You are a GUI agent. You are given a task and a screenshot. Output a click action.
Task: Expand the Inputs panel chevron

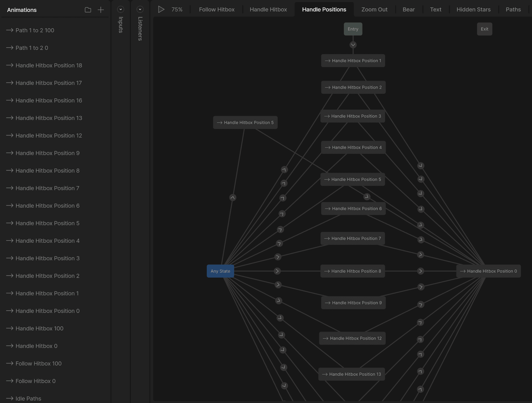(121, 9)
